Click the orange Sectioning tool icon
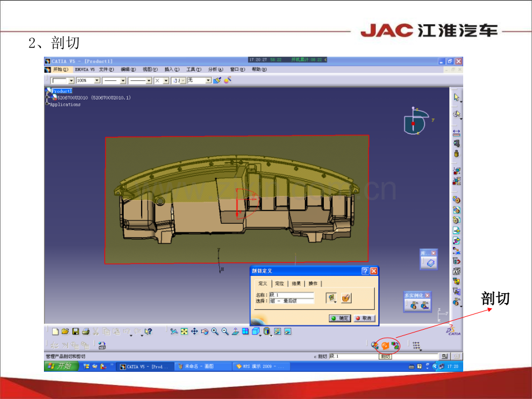532x399 pixels. 385,345
